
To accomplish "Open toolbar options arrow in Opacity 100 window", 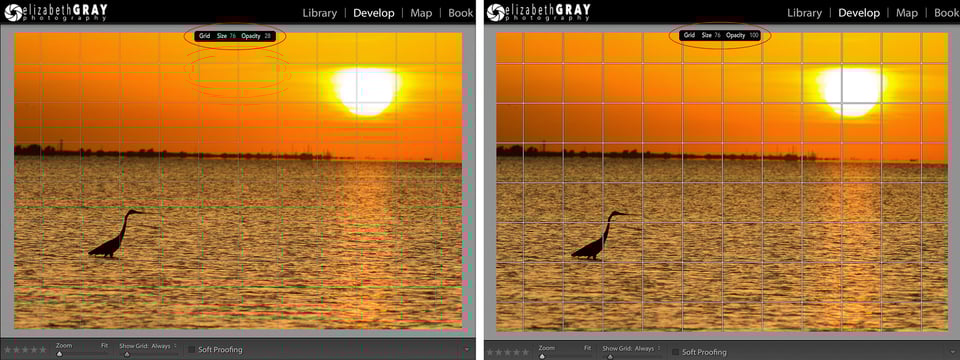I will point(953,351).
